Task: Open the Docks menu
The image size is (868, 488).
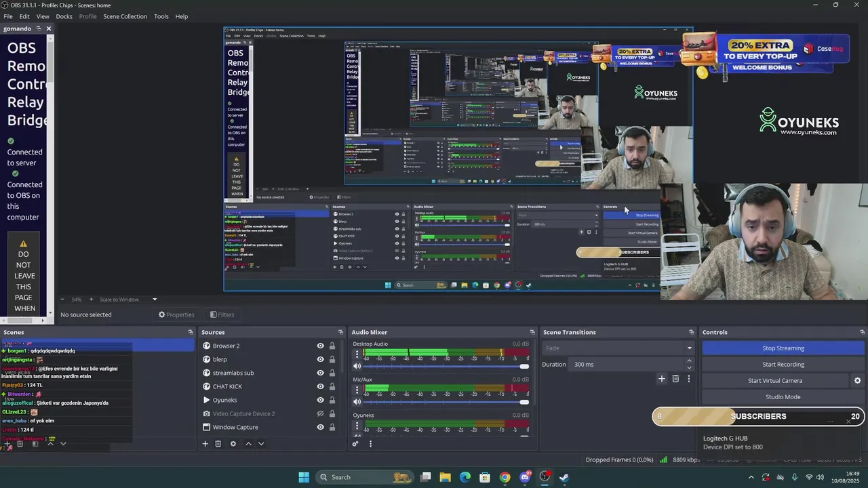Action: 64,16
